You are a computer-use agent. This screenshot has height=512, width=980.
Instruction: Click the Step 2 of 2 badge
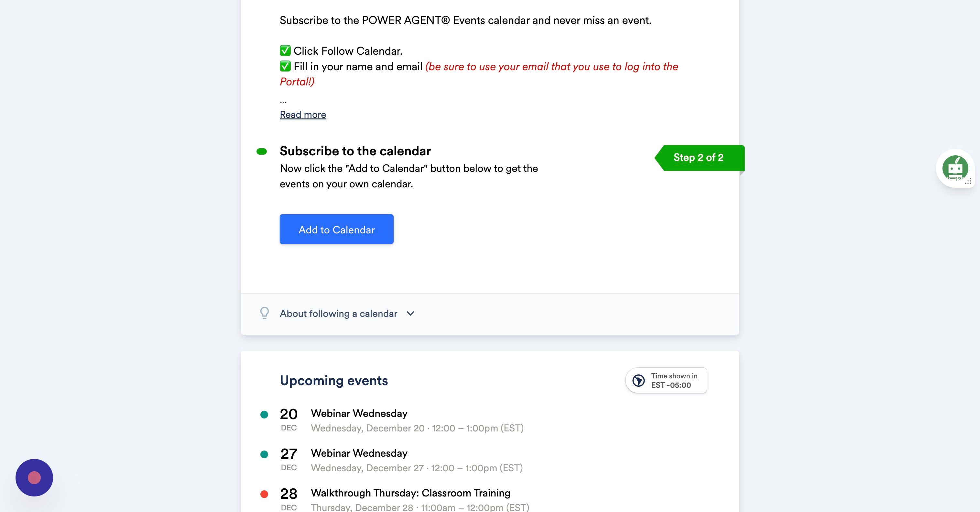pos(699,158)
